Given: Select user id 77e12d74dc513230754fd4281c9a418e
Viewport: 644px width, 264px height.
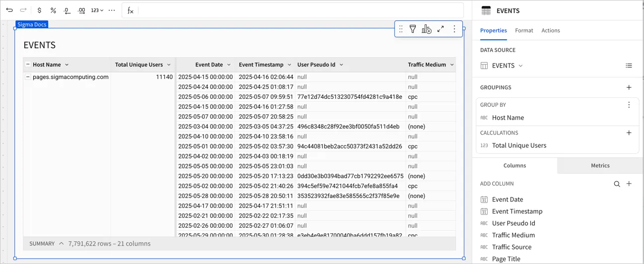Looking at the screenshot, I should tap(350, 97).
